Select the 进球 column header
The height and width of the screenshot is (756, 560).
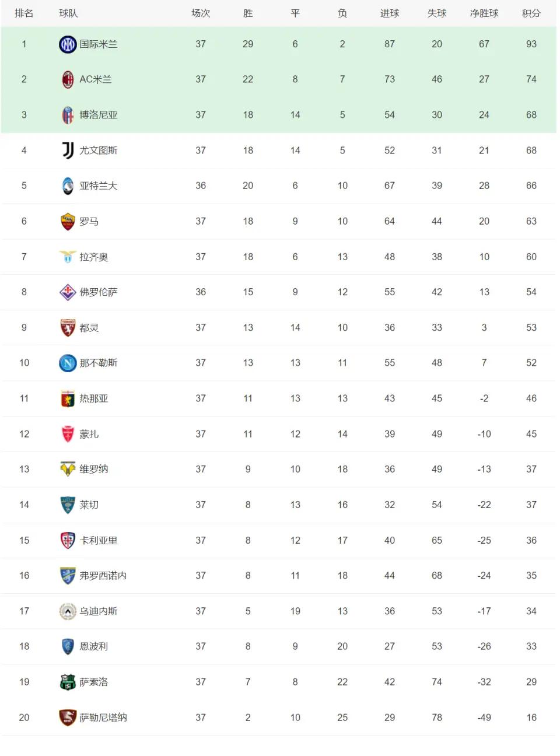390,13
